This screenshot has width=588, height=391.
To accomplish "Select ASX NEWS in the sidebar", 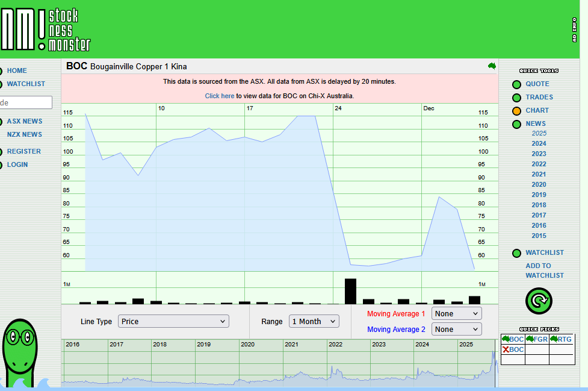I will click(25, 121).
